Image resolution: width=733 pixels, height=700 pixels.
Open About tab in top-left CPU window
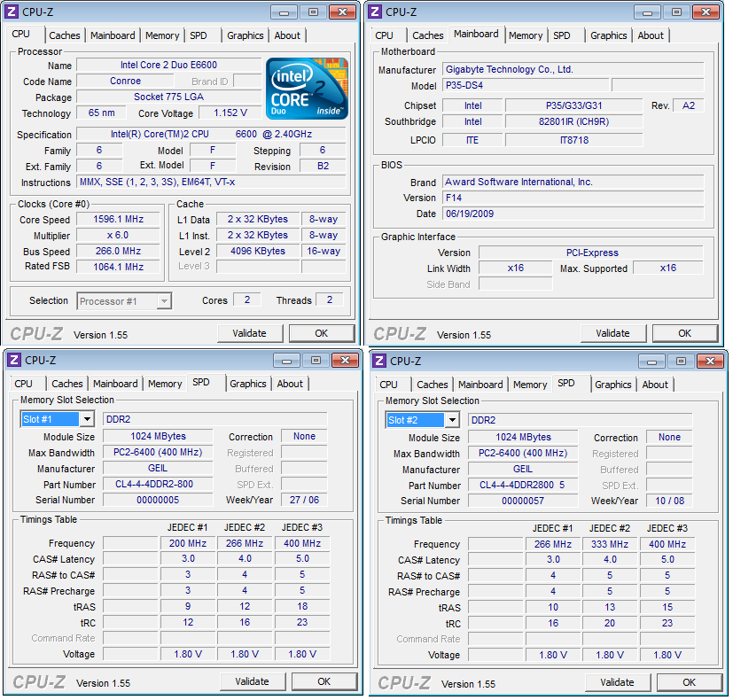(287, 35)
